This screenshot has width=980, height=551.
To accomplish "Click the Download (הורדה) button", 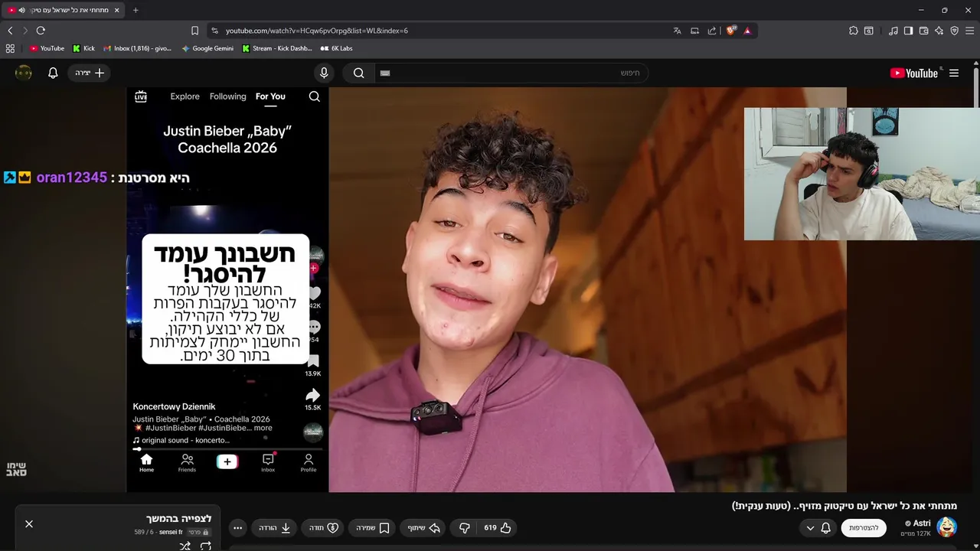I will pos(274,528).
